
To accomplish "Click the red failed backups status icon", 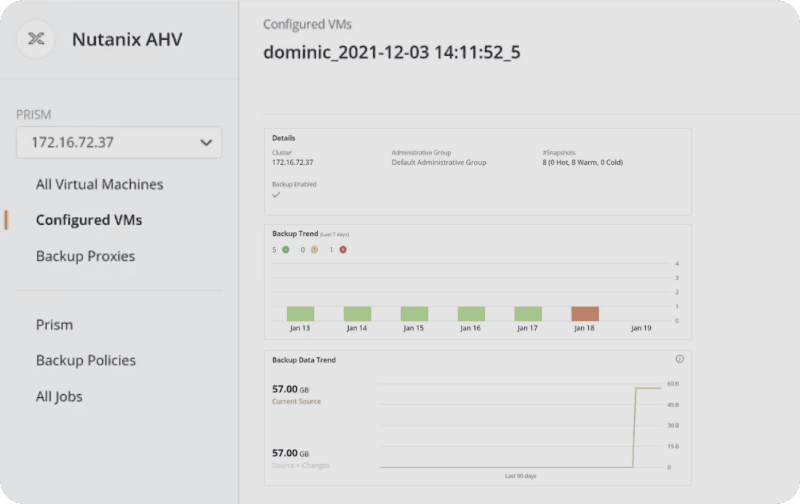I will tap(343, 249).
